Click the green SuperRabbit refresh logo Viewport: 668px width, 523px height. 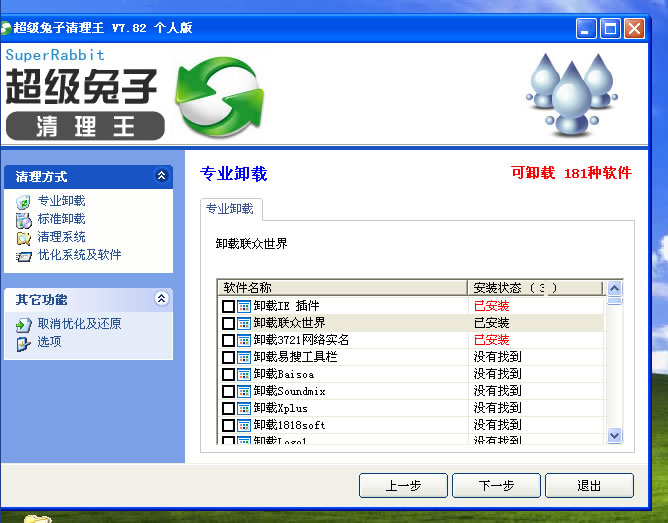coord(219,97)
